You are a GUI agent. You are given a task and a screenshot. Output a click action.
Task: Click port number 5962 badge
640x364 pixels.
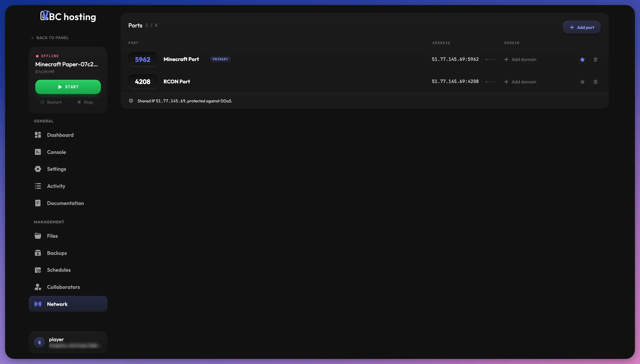(143, 60)
